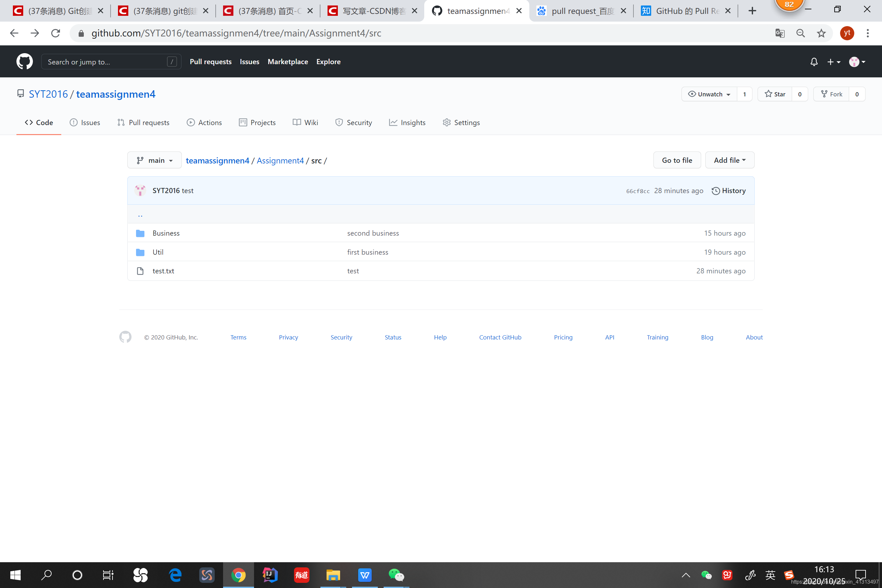The height and width of the screenshot is (588, 882).
Task: Expand the branch dropdown selector
Action: (x=153, y=160)
